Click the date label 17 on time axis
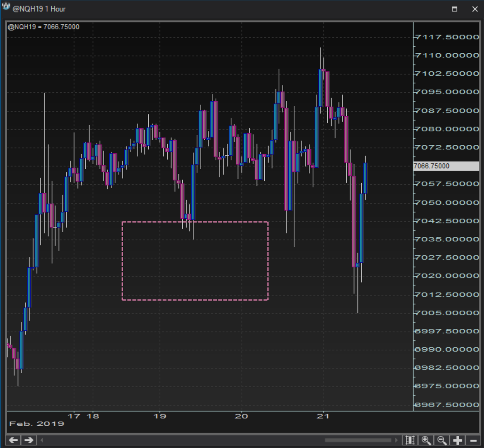484x448 pixels. point(74,416)
